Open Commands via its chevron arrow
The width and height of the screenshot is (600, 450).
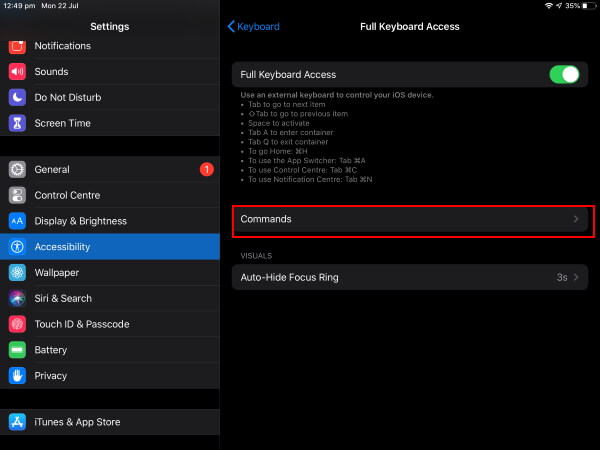[576, 219]
